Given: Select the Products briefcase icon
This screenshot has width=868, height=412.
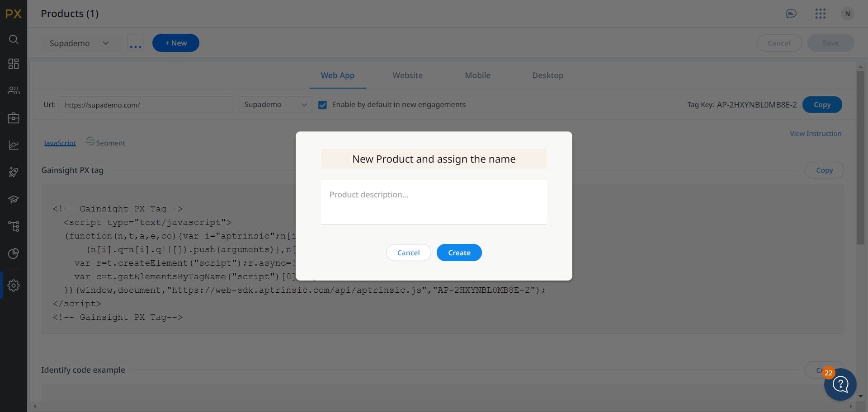Looking at the screenshot, I should 14,117.
